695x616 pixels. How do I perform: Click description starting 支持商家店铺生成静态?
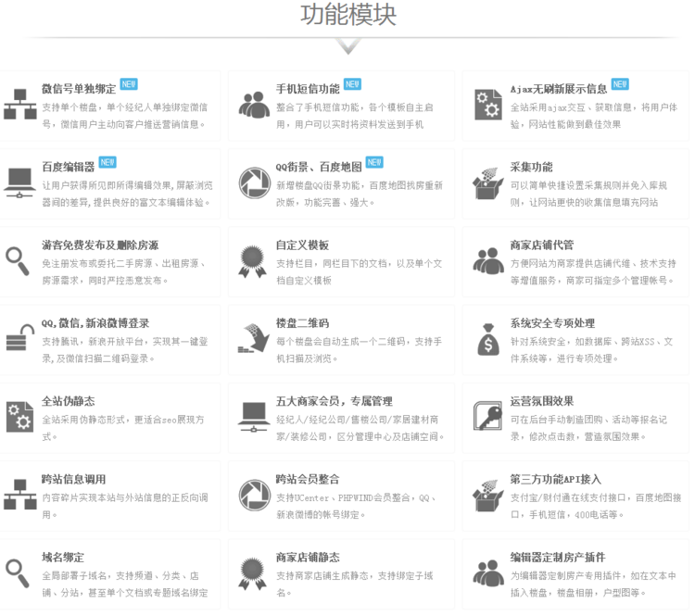coord(354,585)
